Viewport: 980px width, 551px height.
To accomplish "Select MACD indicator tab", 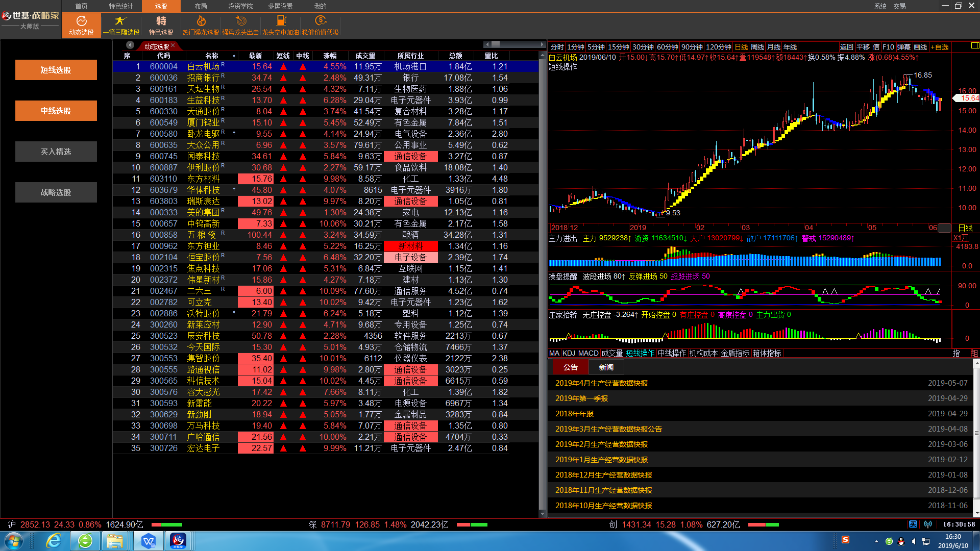I will coord(588,353).
